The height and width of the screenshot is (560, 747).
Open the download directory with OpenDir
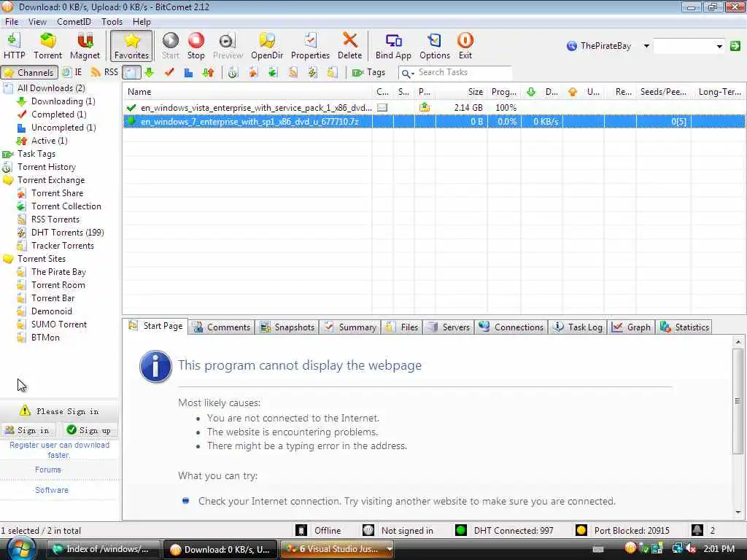pos(267,46)
